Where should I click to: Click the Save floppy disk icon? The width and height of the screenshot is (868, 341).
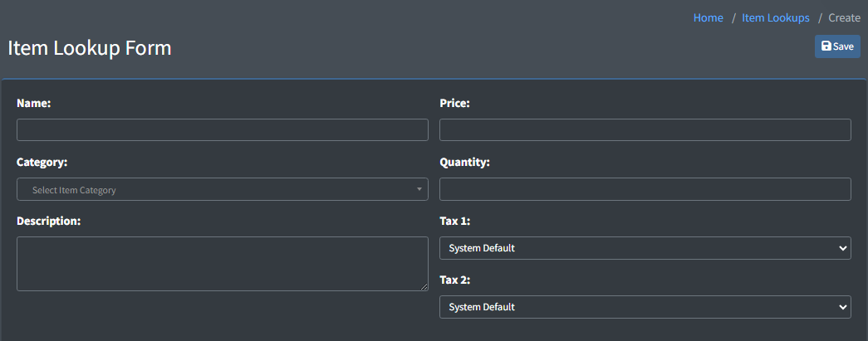click(x=826, y=46)
